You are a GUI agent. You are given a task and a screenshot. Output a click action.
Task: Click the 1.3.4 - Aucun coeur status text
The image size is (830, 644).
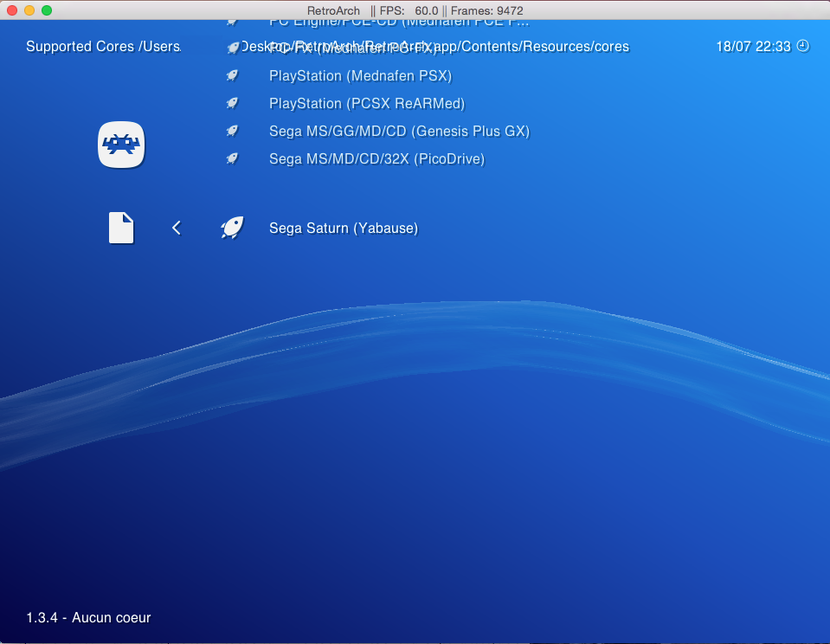tap(88, 617)
